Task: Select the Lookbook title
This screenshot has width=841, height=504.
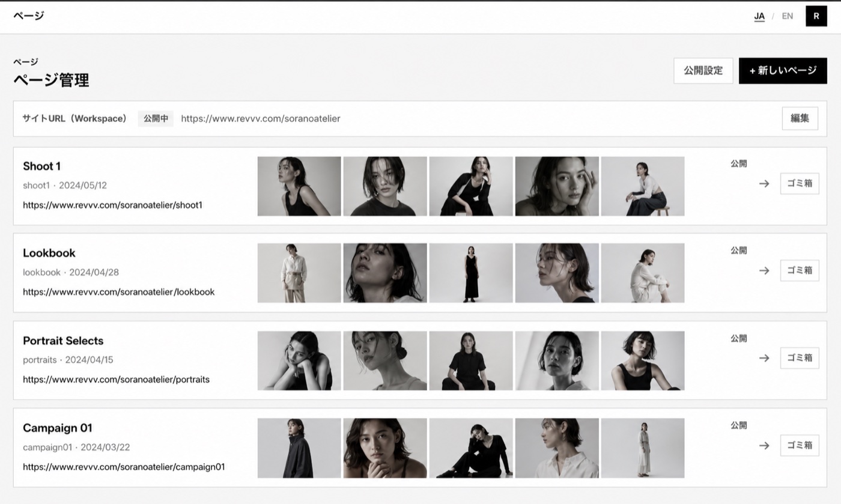Action: pyautogui.click(x=49, y=253)
